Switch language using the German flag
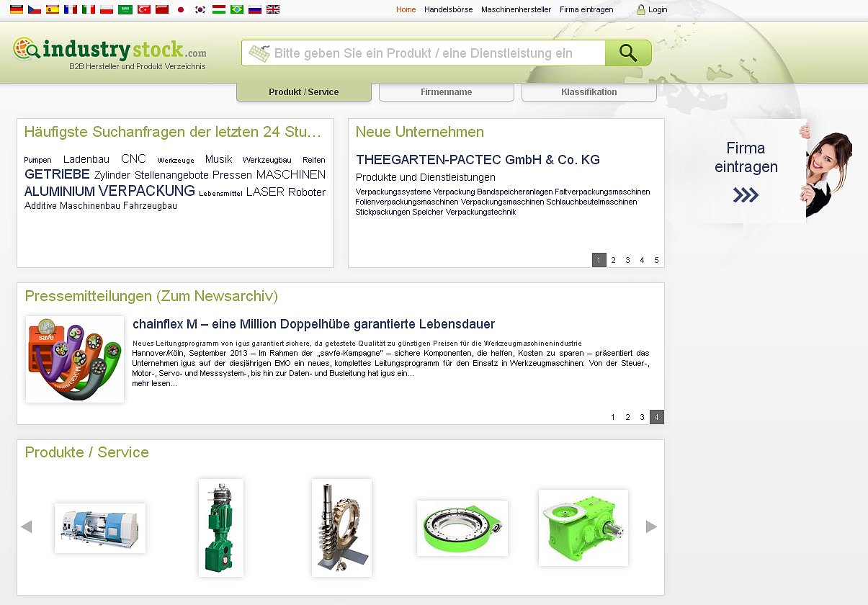The height and width of the screenshot is (605, 868). [x=16, y=9]
